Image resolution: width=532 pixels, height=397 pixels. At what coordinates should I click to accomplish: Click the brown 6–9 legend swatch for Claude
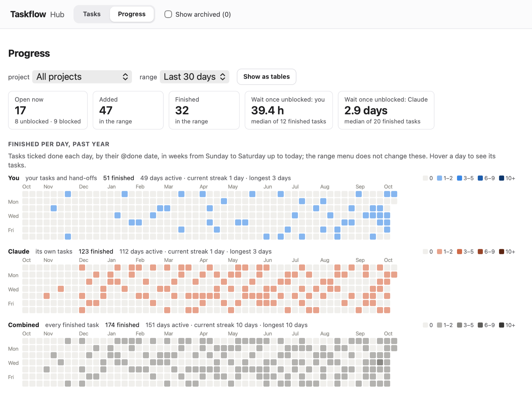click(480, 251)
